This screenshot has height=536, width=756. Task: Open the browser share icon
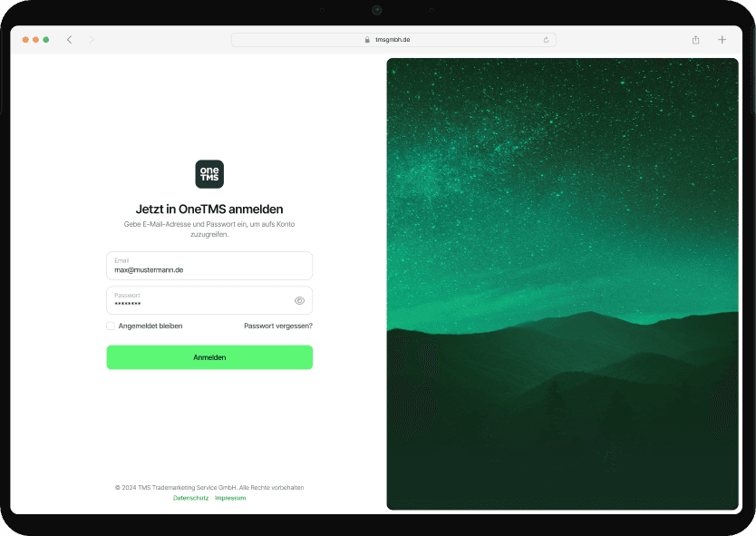pyautogui.click(x=695, y=40)
